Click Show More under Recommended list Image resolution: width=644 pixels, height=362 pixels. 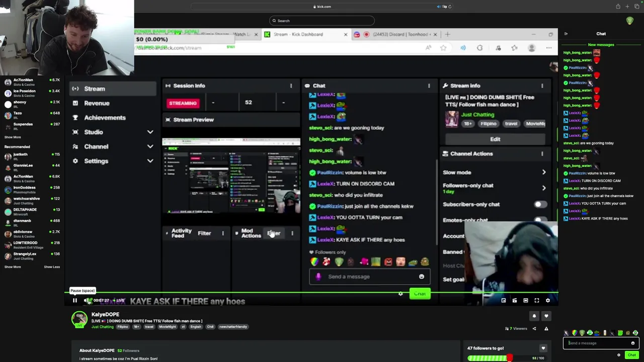pyautogui.click(x=13, y=267)
